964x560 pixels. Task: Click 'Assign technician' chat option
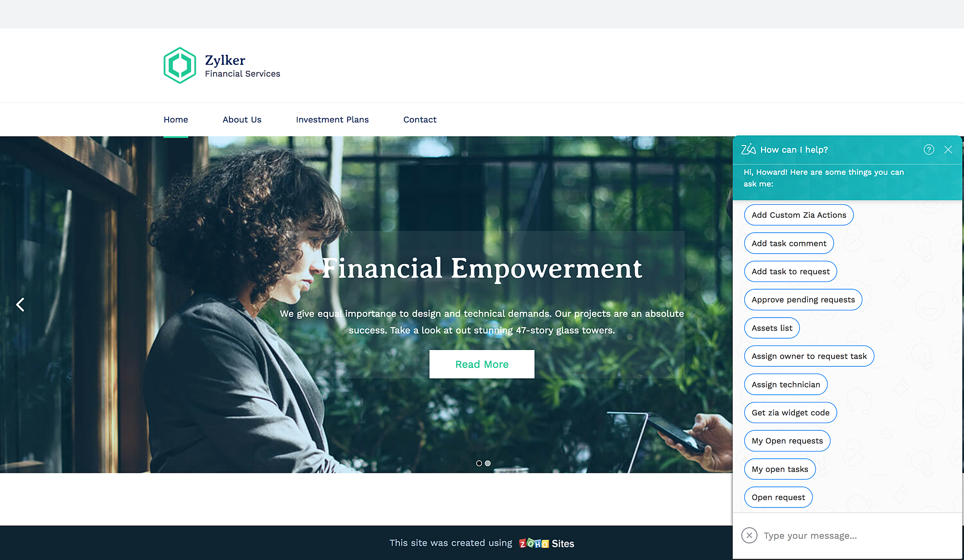pyautogui.click(x=786, y=384)
